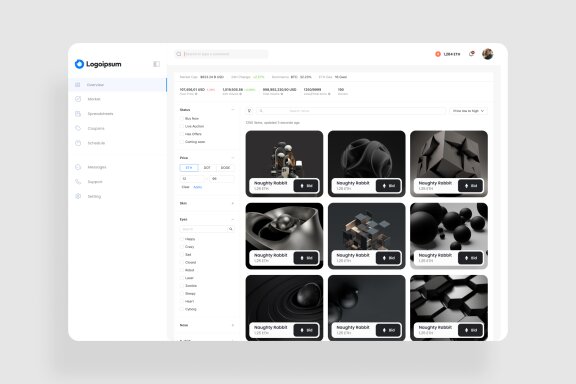This screenshot has width=576, height=384.
Task: Check the Zombie eyes option
Action: tap(181, 286)
